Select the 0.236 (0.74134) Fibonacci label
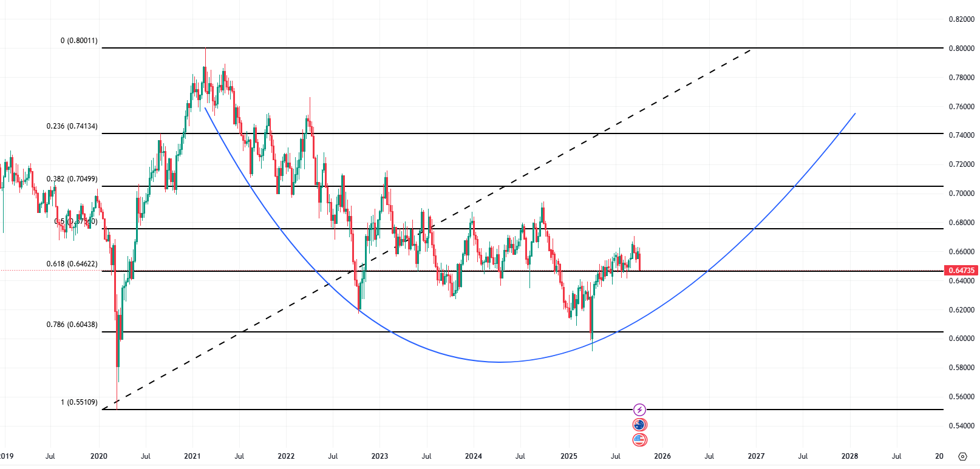The height and width of the screenshot is (469, 980). click(72, 127)
